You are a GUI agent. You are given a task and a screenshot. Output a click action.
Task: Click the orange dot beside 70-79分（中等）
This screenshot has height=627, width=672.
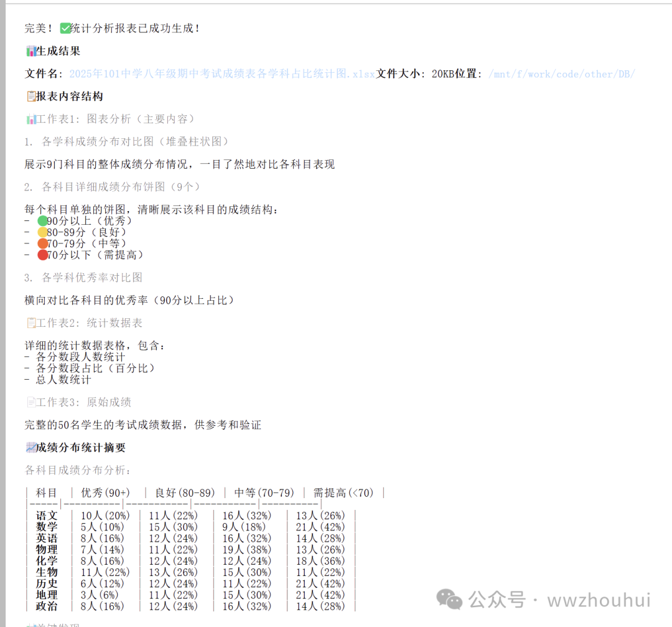click(x=41, y=243)
